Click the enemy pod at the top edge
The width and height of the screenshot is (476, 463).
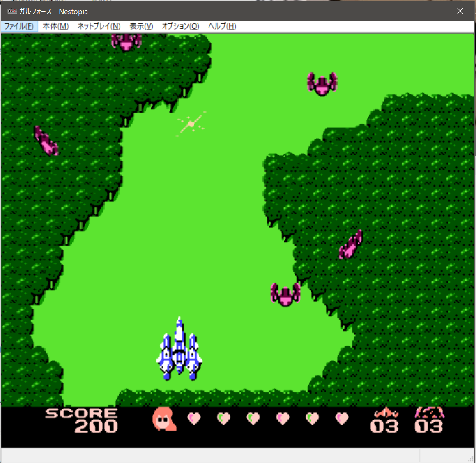pos(126,42)
